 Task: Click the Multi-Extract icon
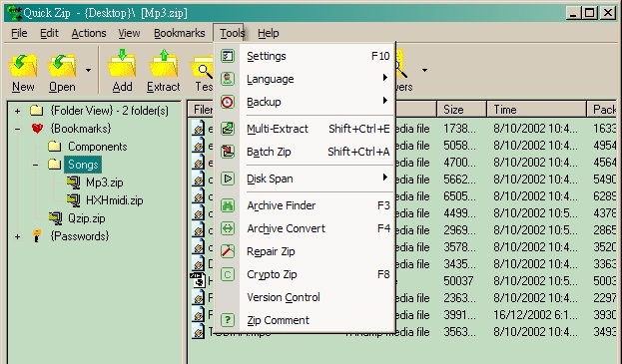click(x=228, y=129)
